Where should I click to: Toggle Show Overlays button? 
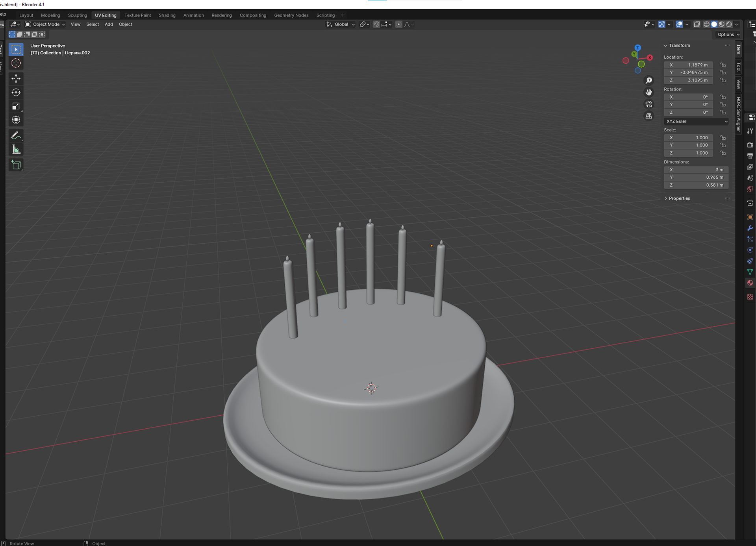click(x=679, y=24)
